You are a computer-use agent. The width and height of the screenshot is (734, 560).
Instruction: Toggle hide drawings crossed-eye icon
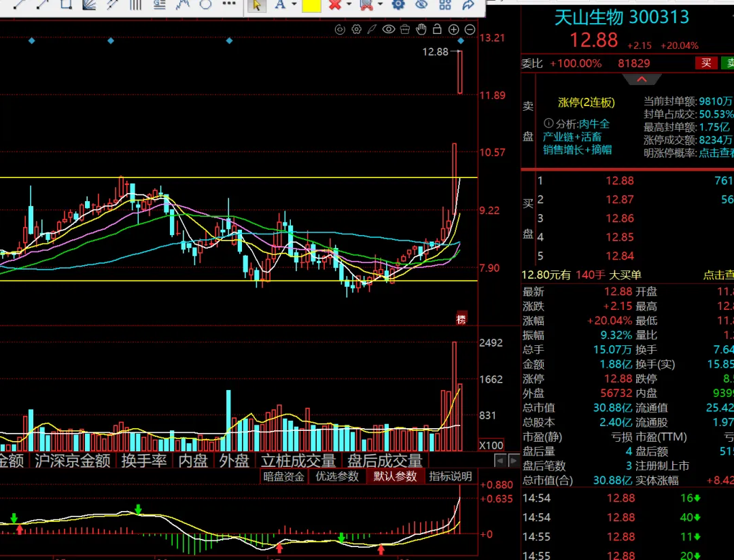click(421, 5)
